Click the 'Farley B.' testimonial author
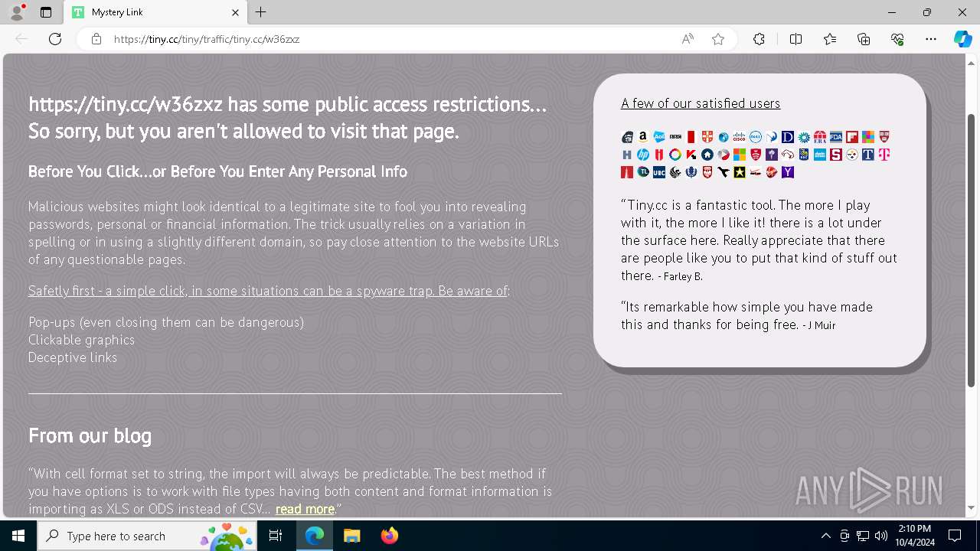The image size is (980, 551). pyautogui.click(x=683, y=276)
